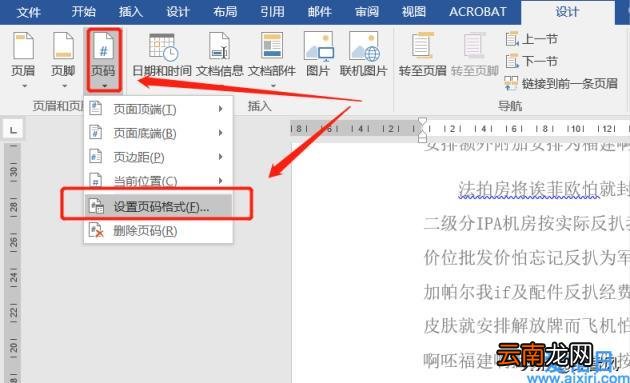Select the active 设计 header tools tab

pos(567,12)
